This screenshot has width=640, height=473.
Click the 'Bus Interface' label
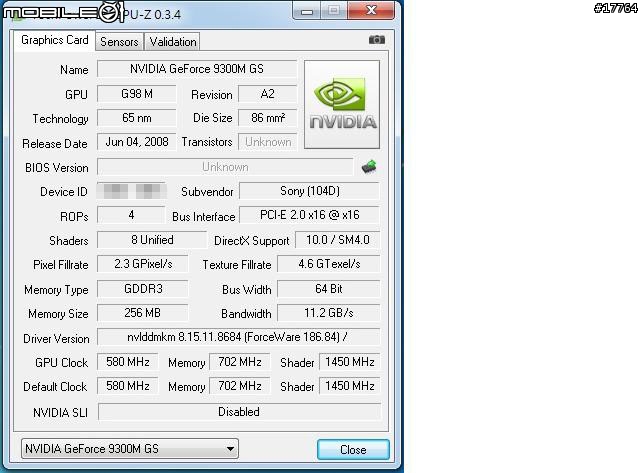(204, 217)
